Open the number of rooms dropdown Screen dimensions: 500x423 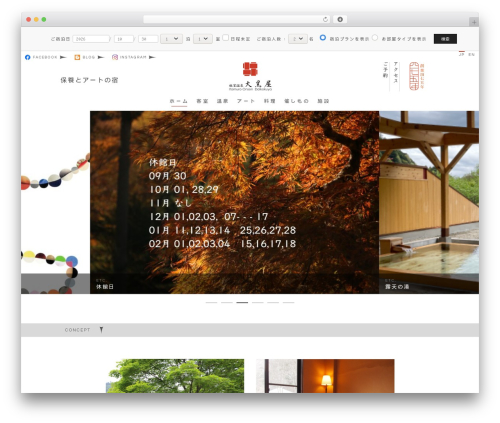[x=203, y=39]
